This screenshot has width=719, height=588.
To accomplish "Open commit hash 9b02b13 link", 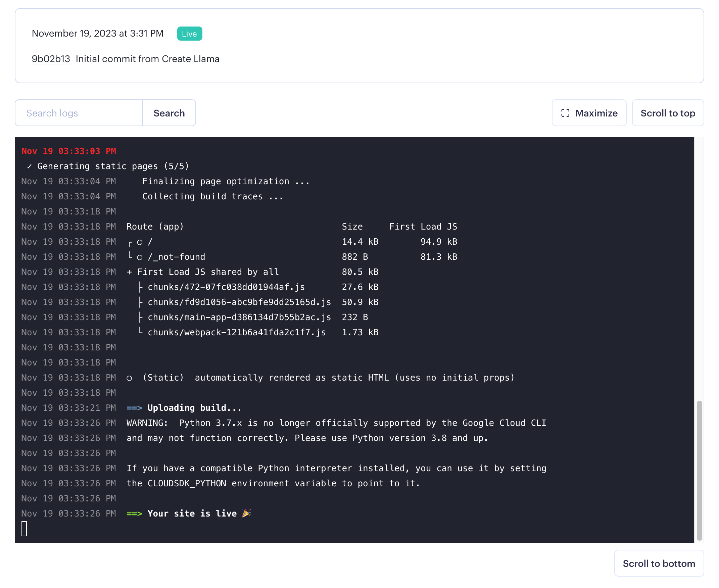I will (51, 59).
